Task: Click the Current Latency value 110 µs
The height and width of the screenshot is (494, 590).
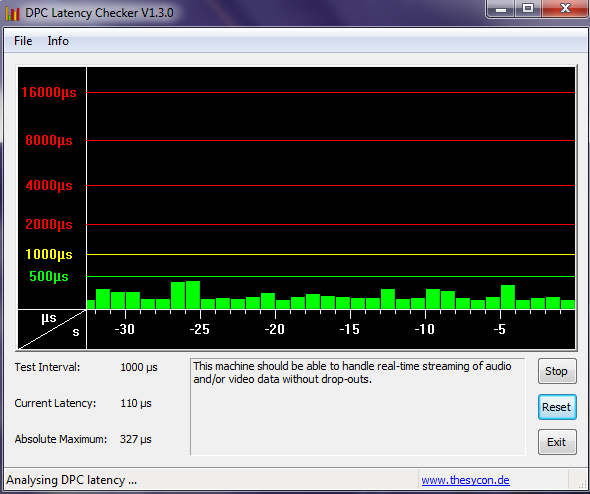Action: point(136,403)
